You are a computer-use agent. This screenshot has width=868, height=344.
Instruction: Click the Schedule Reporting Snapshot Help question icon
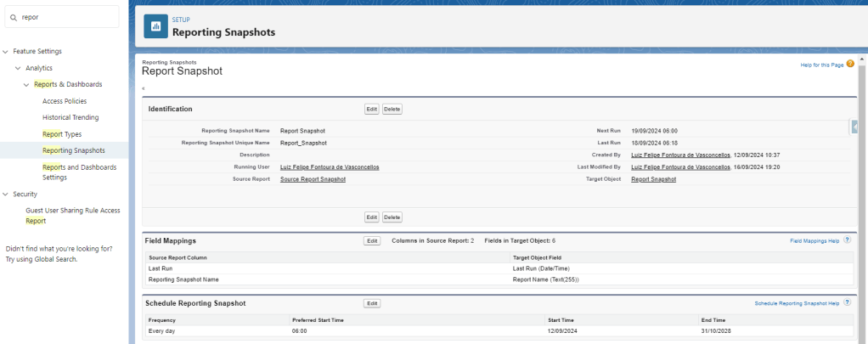click(848, 303)
